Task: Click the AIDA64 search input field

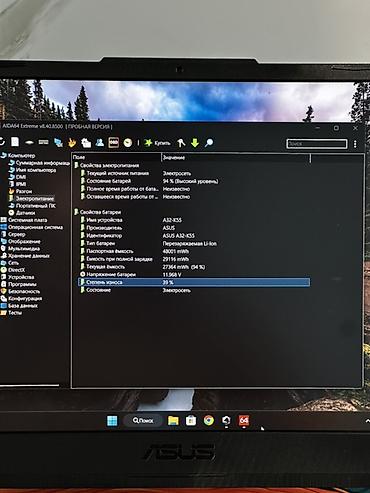Action: click(x=317, y=144)
